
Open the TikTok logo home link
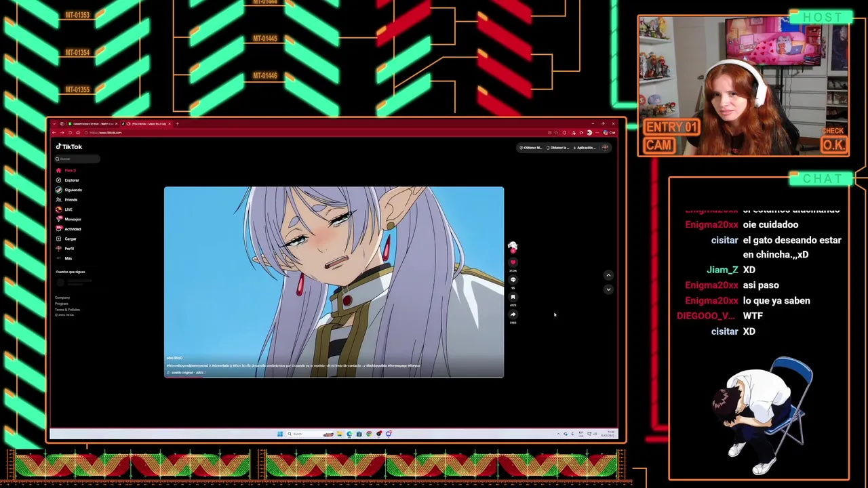click(x=69, y=146)
